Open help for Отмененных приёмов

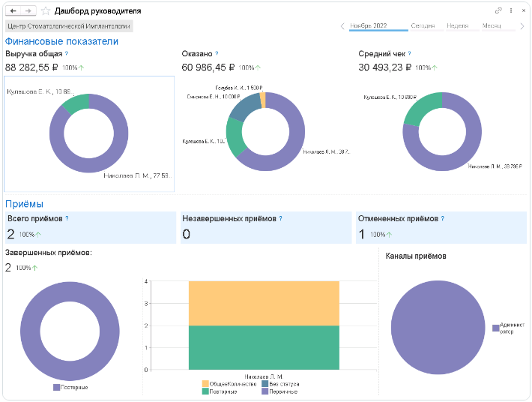point(442,218)
